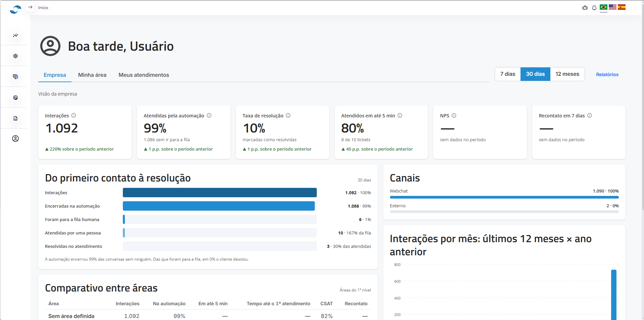Switch to the Minha área tab
The image size is (644, 320).
[92, 75]
